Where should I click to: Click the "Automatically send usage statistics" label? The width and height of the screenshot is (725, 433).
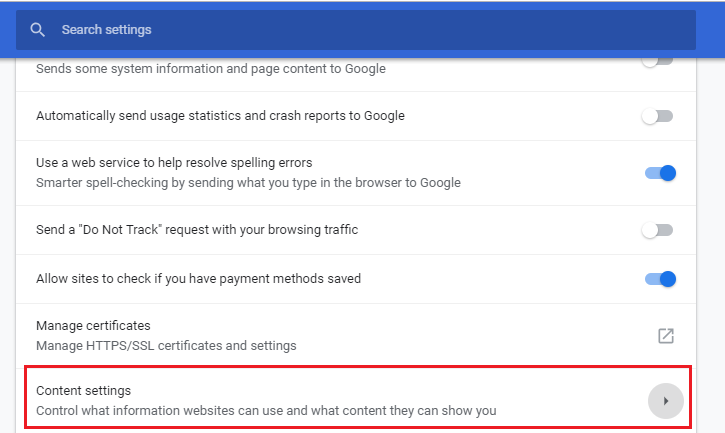tap(220, 116)
